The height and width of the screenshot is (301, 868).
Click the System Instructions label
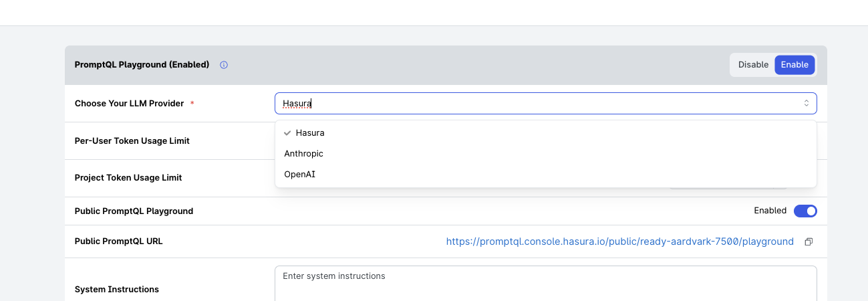117,290
